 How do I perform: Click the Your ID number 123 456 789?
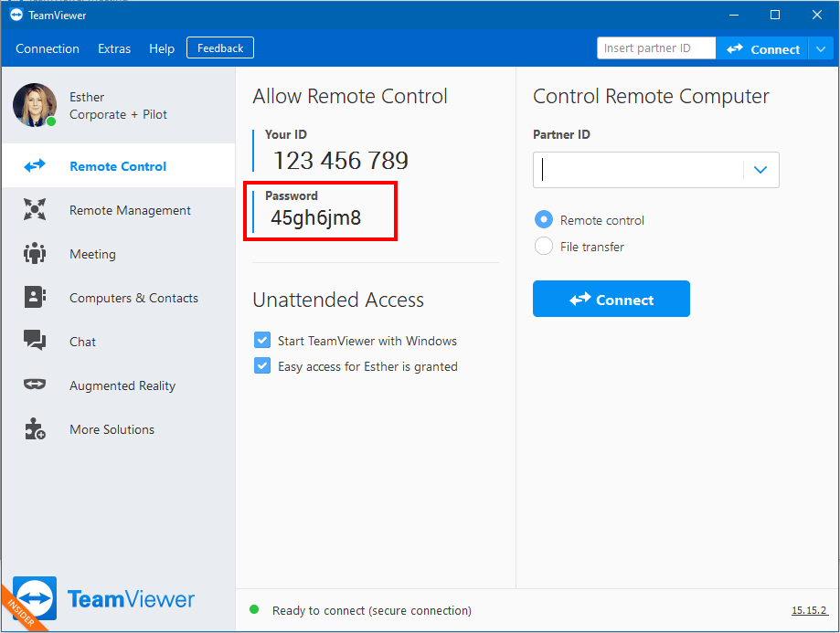[341, 160]
